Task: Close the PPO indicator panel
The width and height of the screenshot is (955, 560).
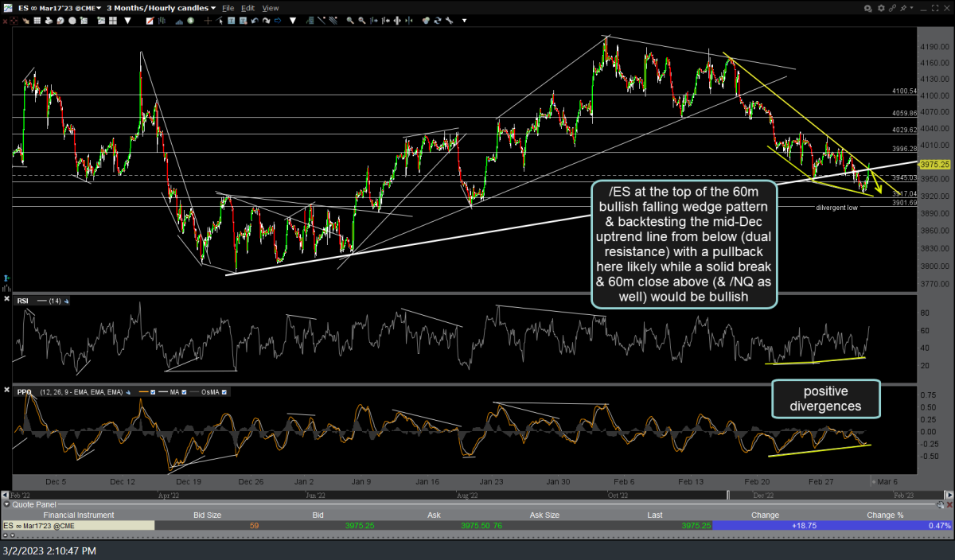Action: point(6,390)
